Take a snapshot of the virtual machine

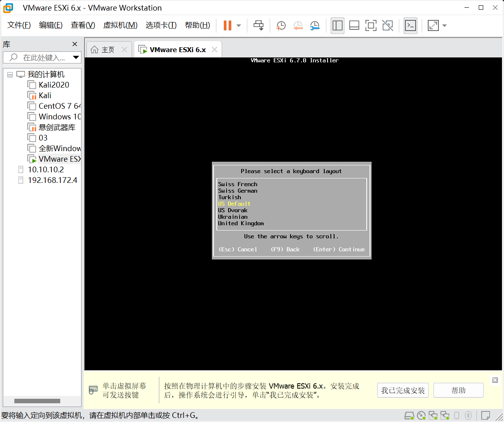(281, 26)
